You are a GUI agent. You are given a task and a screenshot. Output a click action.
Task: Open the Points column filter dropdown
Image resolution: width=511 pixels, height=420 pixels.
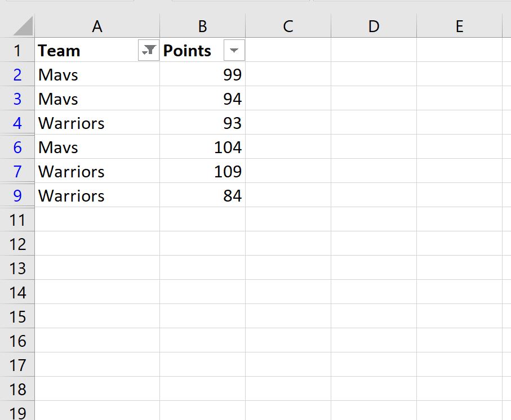(x=234, y=51)
